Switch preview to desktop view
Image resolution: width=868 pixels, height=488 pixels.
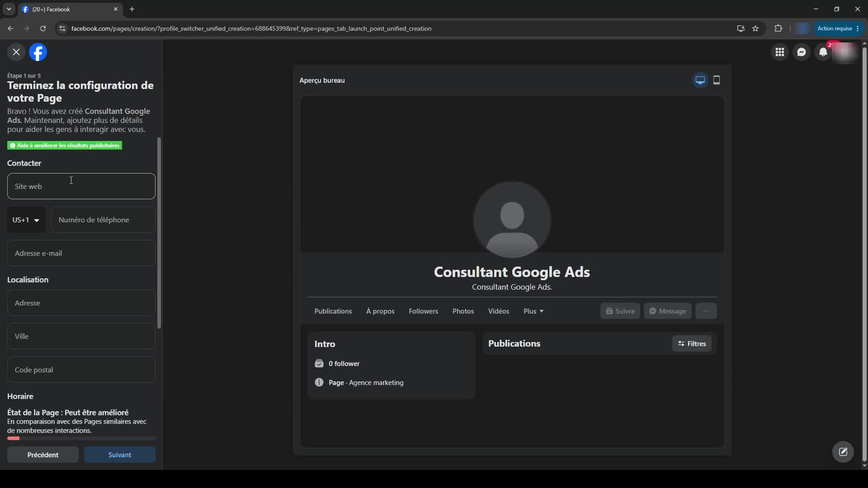click(700, 80)
